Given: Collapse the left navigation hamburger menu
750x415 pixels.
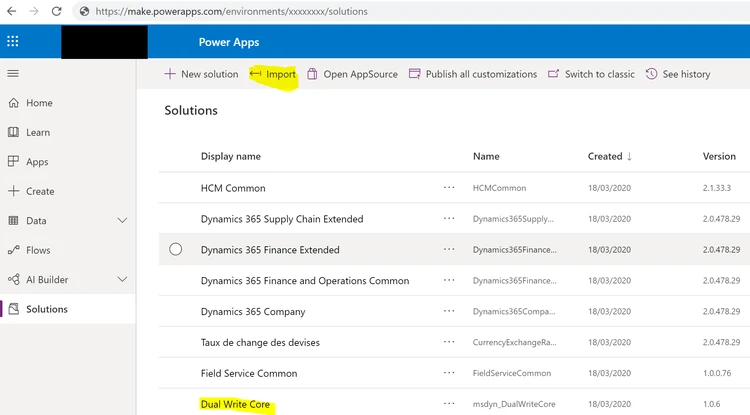Looking at the screenshot, I should coord(13,74).
